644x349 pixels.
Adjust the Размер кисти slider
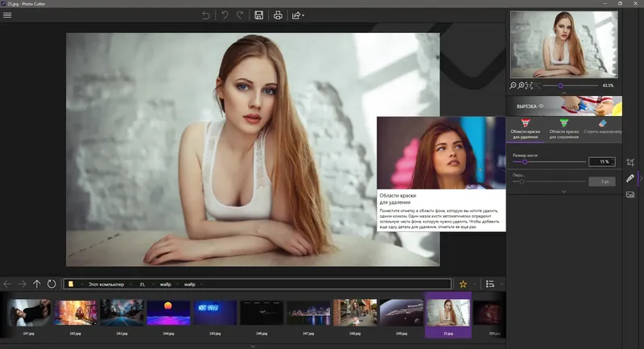(549, 162)
